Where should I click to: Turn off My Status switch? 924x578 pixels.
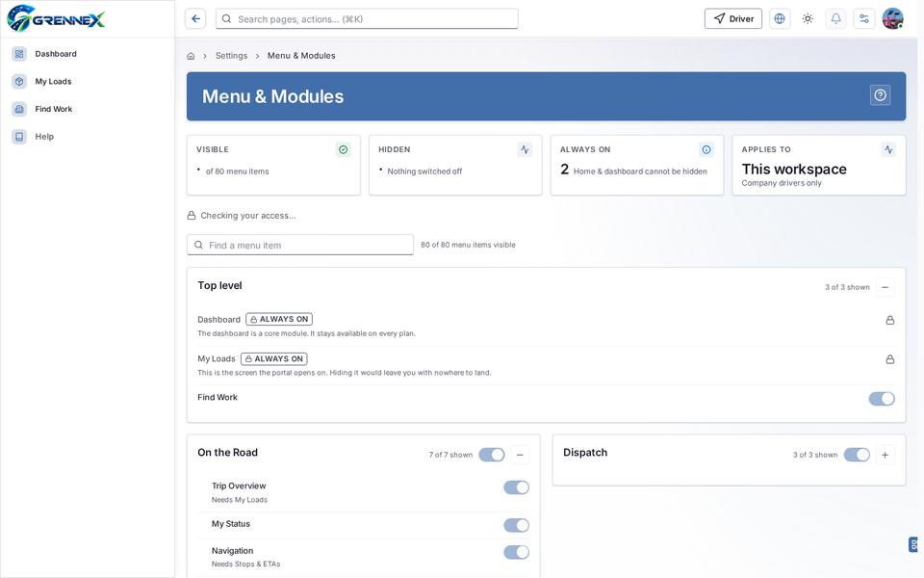[x=516, y=526]
